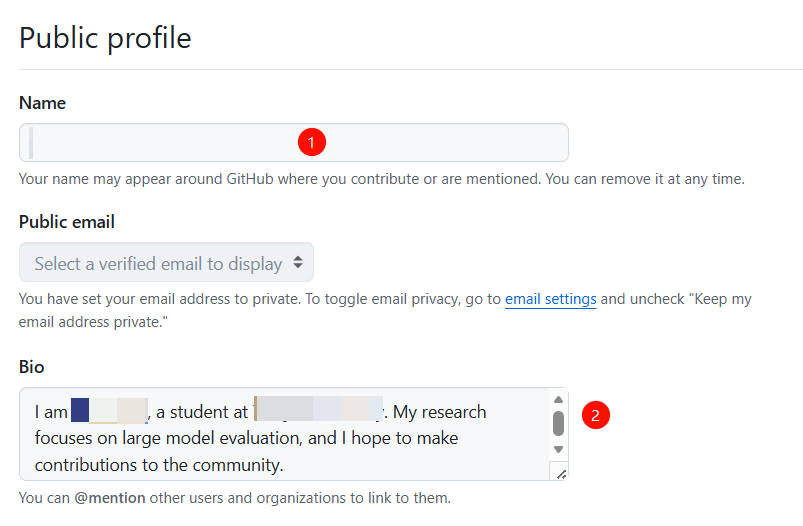Click the Name field label
Image resolution: width=803 pixels, height=526 pixels.
click(42, 103)
